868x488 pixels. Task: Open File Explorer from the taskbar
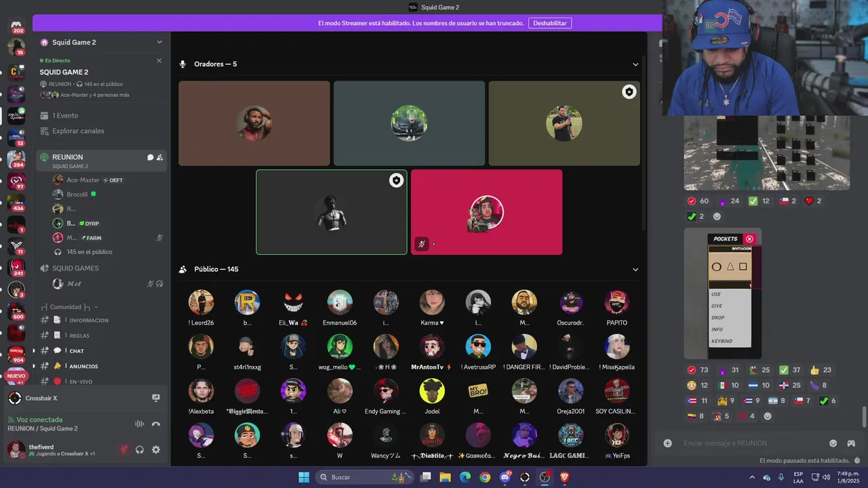click(x=445, y=477)
